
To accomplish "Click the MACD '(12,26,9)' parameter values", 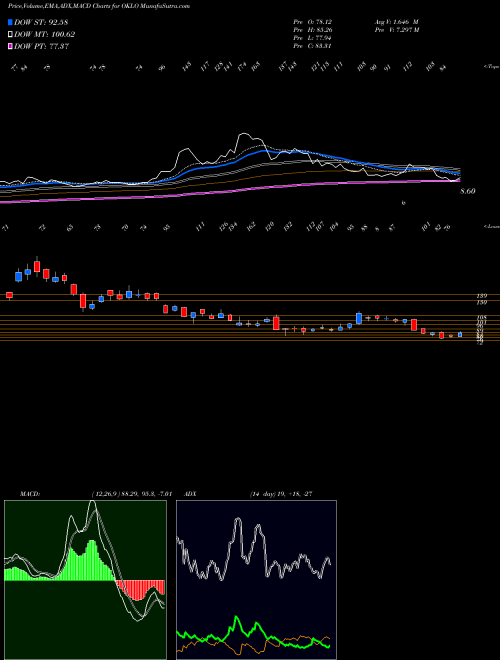I will (x=132, y=494).
